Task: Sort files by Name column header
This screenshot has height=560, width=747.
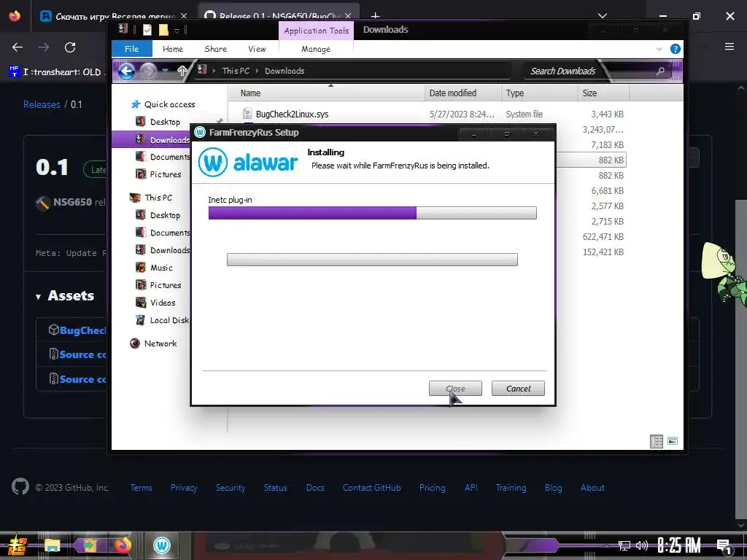Action: pos(326,93)
